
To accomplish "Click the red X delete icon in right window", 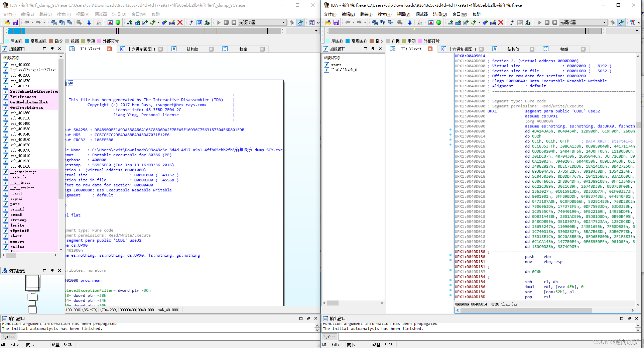I will coord(501,22).
